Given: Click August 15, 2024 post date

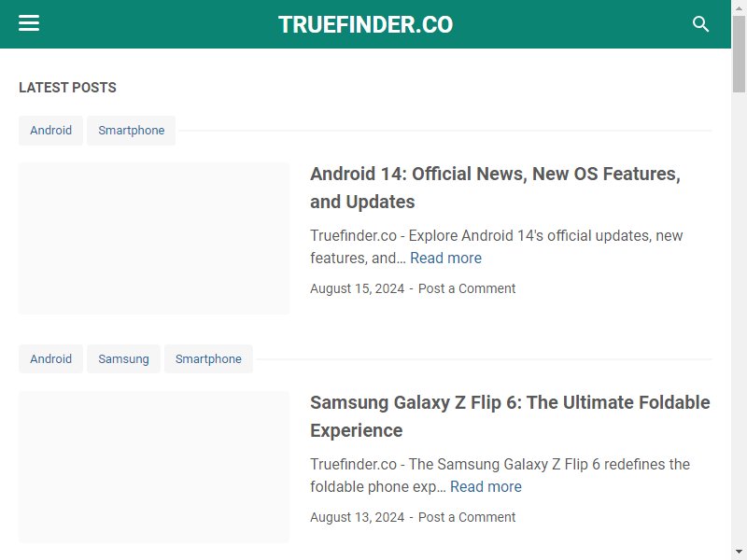Looking at the screenshot, I should (x=358, y=288).
